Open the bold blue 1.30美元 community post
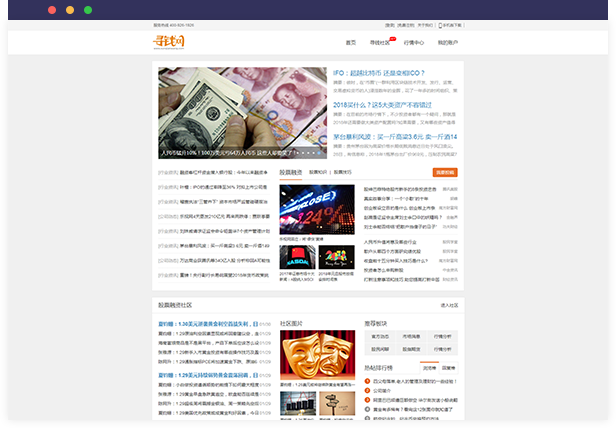Image resolution: width=616 pixels, height=428 pixels. click(x=208, y=324)
